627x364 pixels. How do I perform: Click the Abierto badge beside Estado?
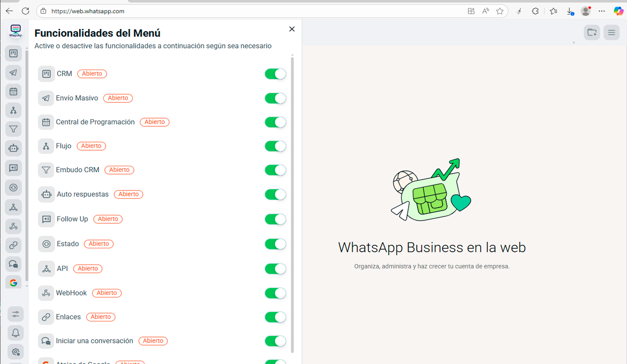coord(99,244)
